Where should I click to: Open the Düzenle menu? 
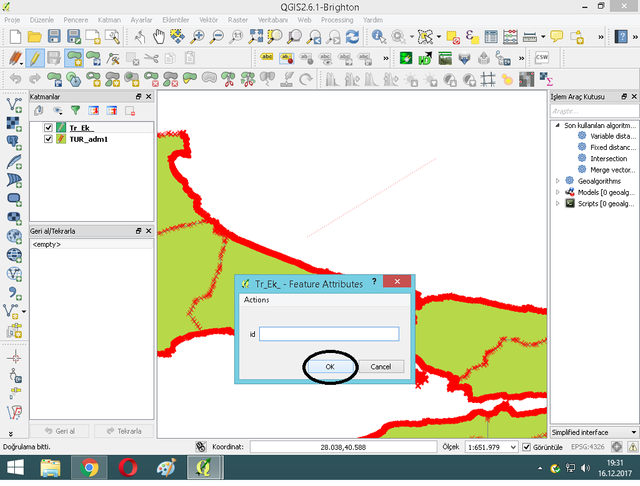pos(42,20)
